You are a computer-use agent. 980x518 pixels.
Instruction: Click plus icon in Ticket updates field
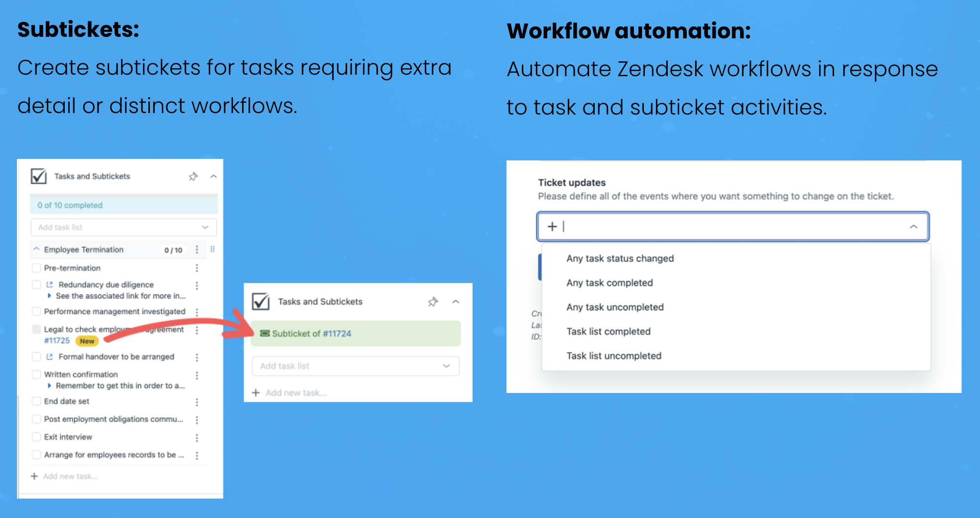coord(552,227)
